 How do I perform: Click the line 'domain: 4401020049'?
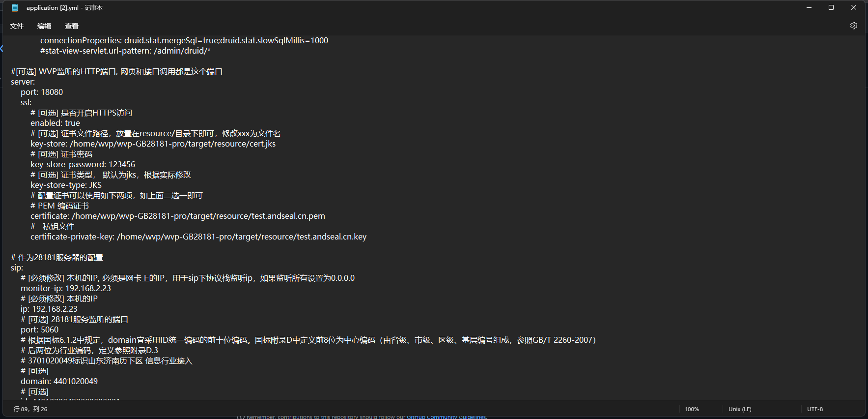pyautogui.click(x=59, y=381)
